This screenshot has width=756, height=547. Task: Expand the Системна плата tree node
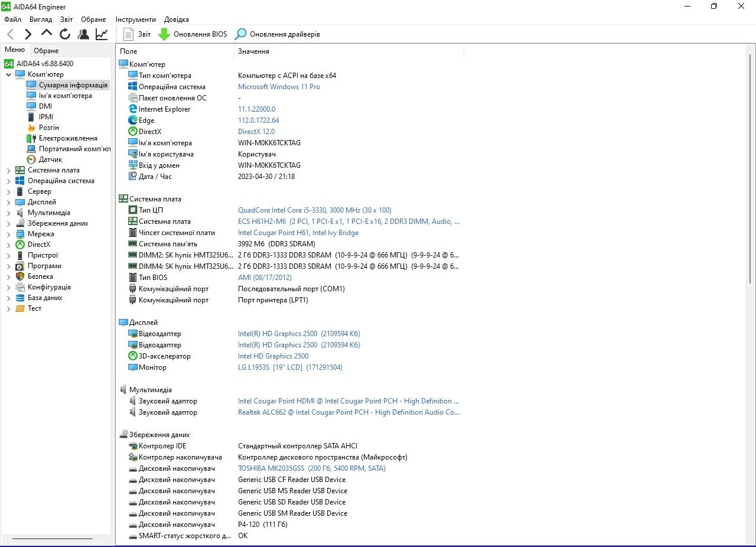(8, 170)
